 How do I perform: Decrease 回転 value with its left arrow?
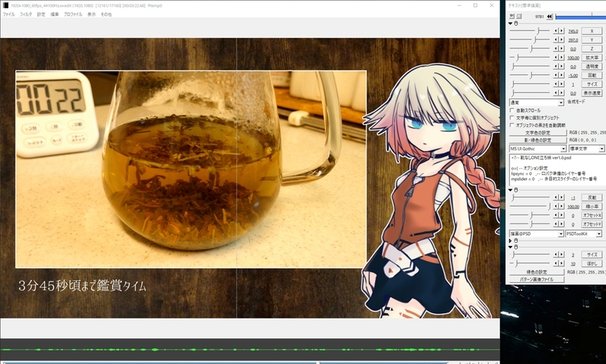point(556,75)
